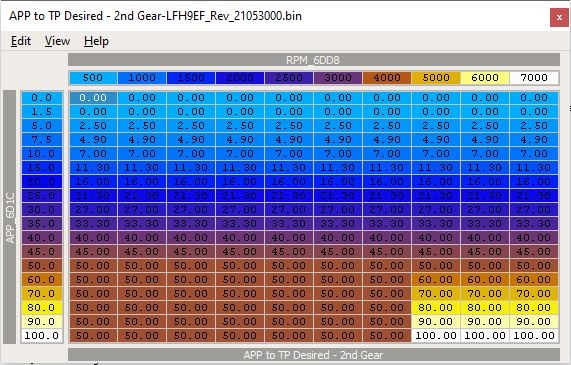Select the 1500 RPM column header
Image resolution: width=571 pixels, height=365 pixels.
coord(191,78)
